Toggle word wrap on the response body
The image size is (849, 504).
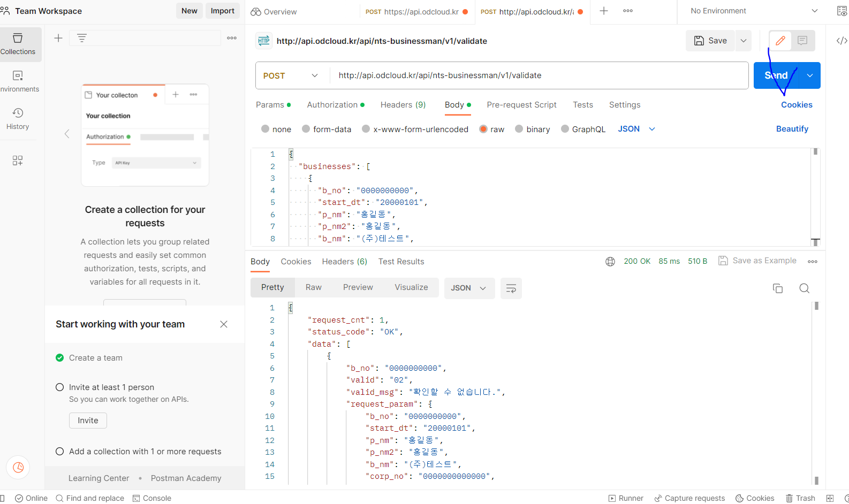[511, 288]
